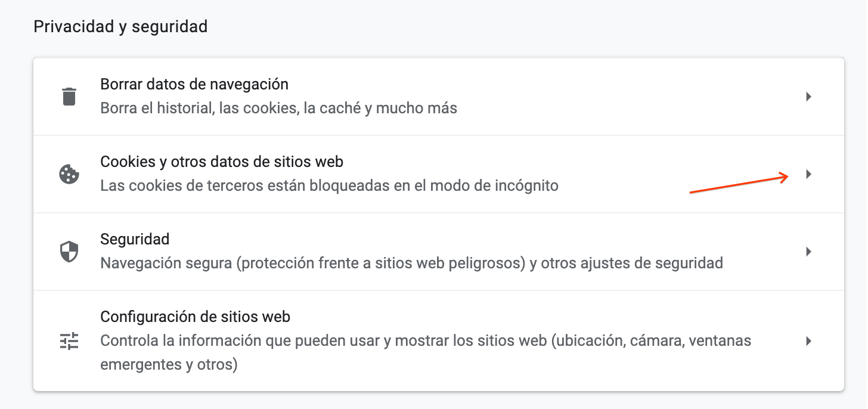
Task: Expand the Cookies y otros datos arrow
Action: point(809,174)
